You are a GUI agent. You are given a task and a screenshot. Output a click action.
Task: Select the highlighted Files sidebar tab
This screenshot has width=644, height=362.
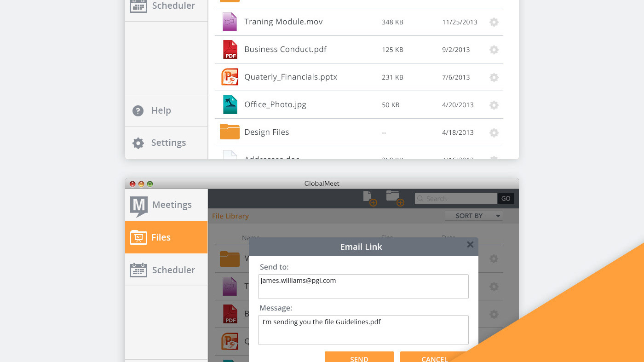(x=167, y=237)
